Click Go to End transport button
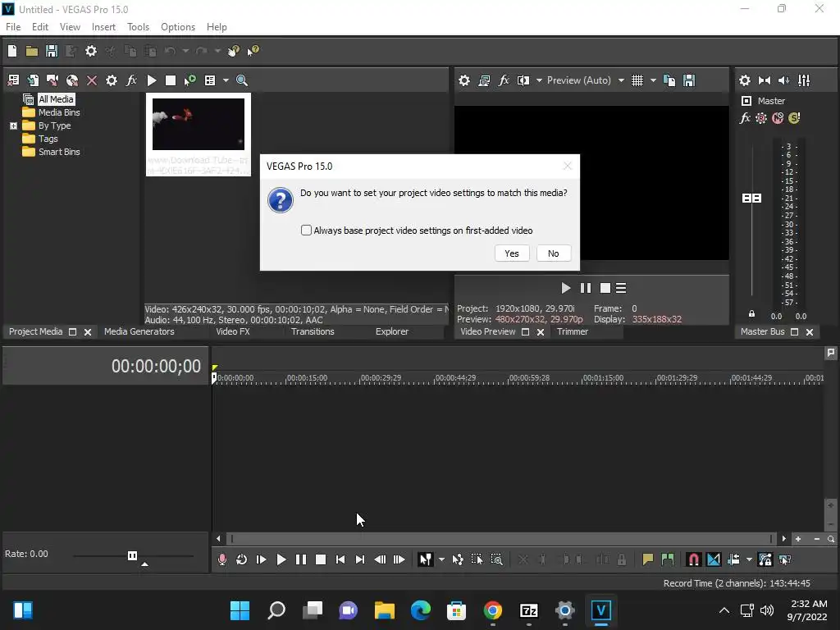The width and height of the screenshot is (840, 630). (360, 559)
